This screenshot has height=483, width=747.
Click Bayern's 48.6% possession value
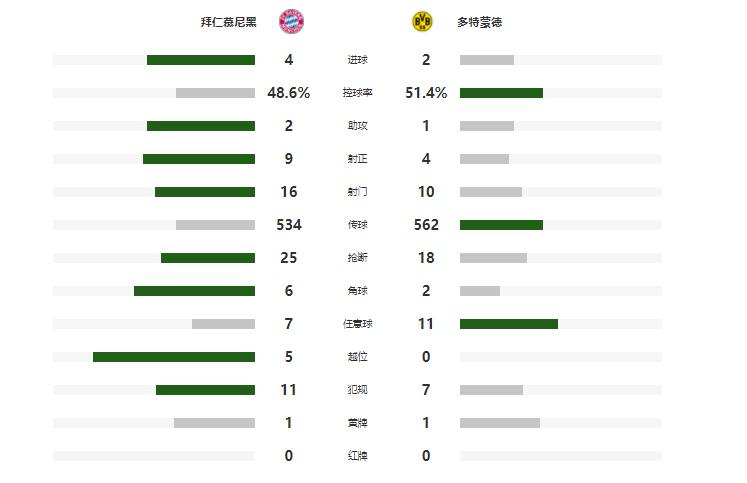(x=288, y=93)
